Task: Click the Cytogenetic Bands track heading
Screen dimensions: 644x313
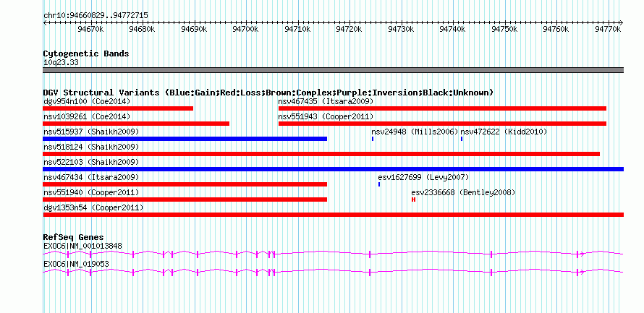Action: pos(86,53)
